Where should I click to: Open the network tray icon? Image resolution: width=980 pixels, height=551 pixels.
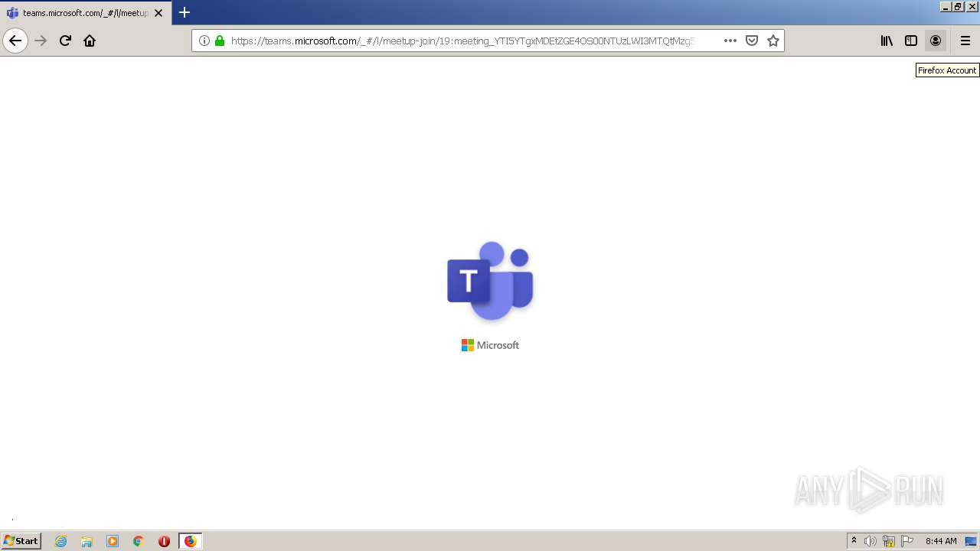tap(889, 541)
